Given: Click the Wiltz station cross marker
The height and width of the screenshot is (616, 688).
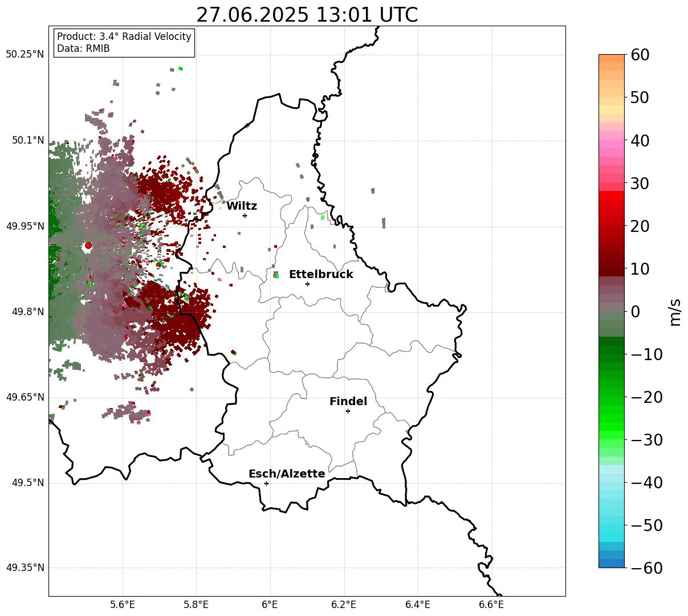Looking at the screenshot, I should coord(245,215).
